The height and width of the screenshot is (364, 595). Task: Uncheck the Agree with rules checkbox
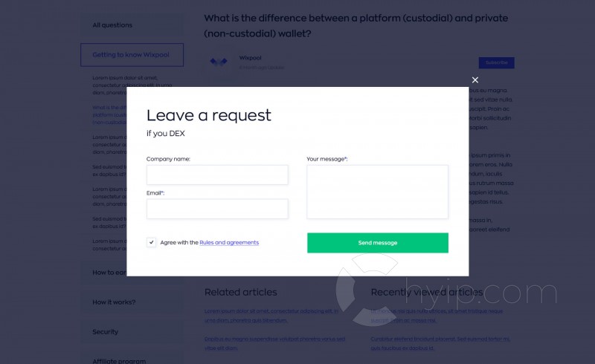click(151, 242)
